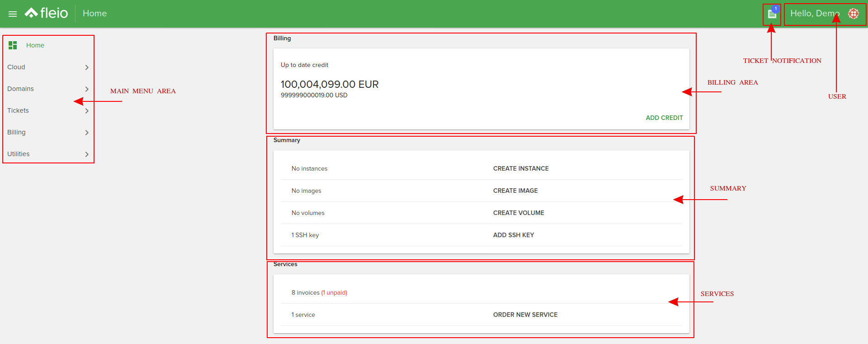The height and width of the screenshot is (344, 868).
Task: Click the Home dashboard grid icon
Action: (13, 45)
